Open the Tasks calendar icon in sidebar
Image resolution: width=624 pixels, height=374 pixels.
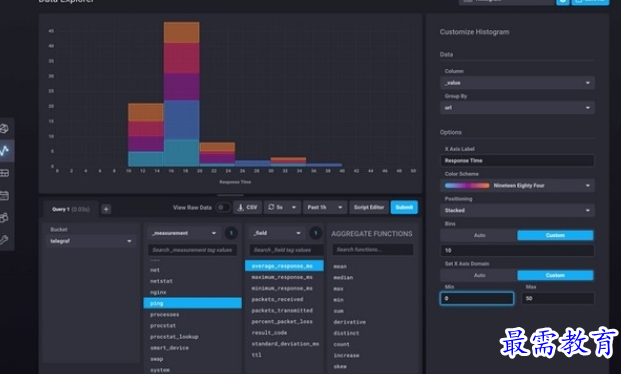click(4, 195)
